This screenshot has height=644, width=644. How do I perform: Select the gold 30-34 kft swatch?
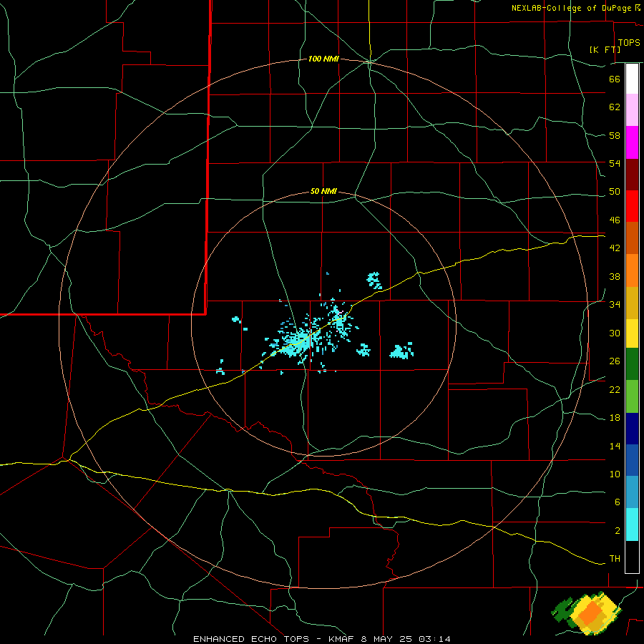pos(632,303)
